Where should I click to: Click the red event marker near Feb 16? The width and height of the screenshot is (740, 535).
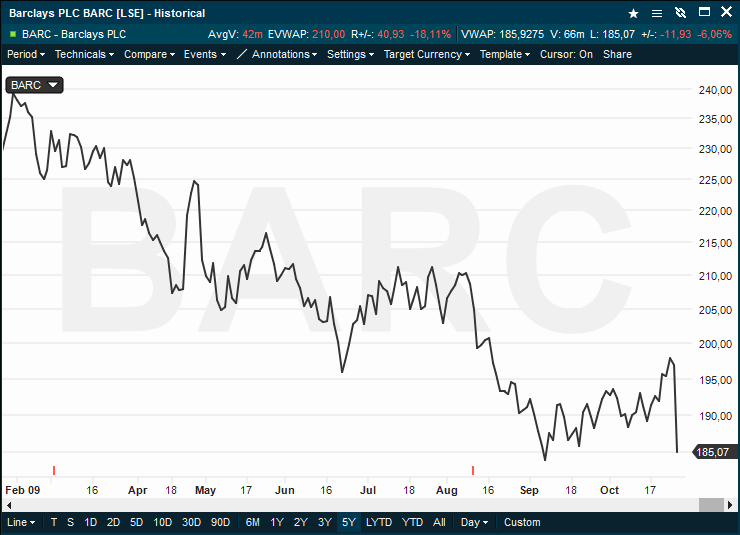click(x=54, y=470)
